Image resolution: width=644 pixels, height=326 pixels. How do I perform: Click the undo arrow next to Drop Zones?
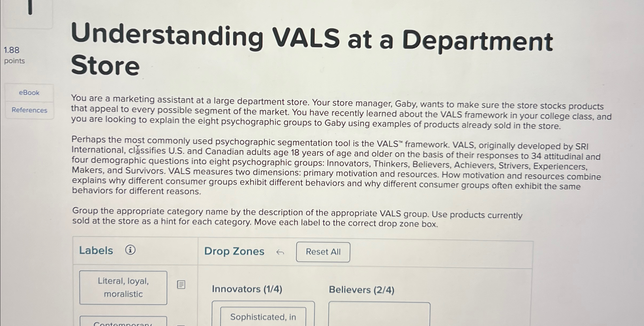[280, 252]
